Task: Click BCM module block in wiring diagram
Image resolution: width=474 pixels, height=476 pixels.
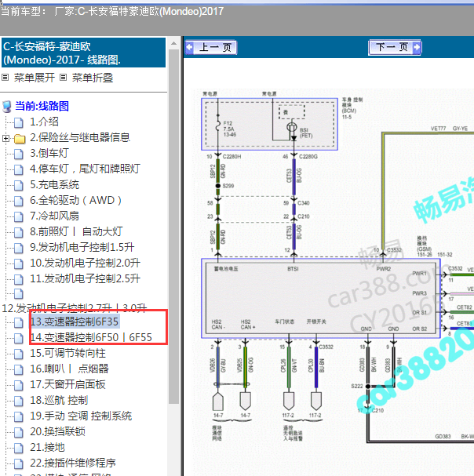Action: tap(269, 124)
